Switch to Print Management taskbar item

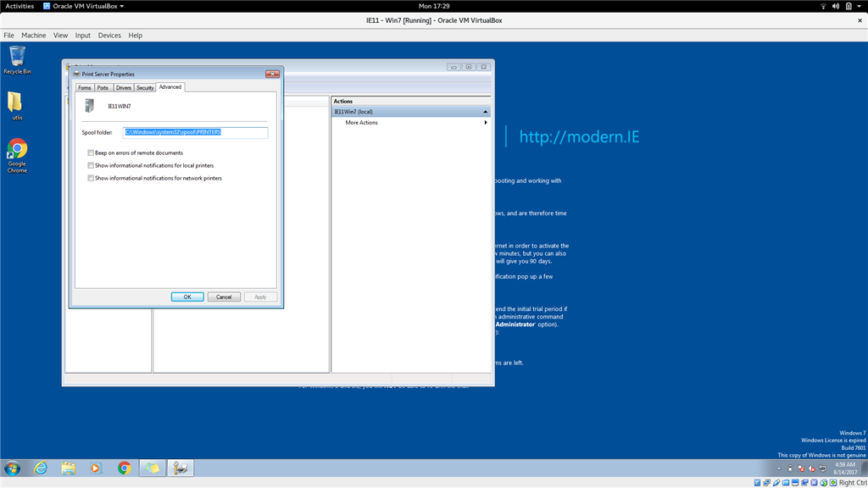click(x=181, y=468)
